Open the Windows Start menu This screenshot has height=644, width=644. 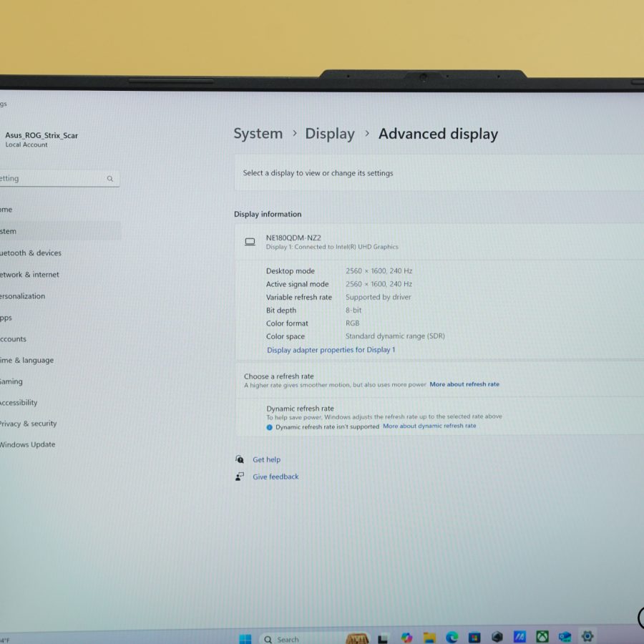pyautogui.click(x=245, y=639)
